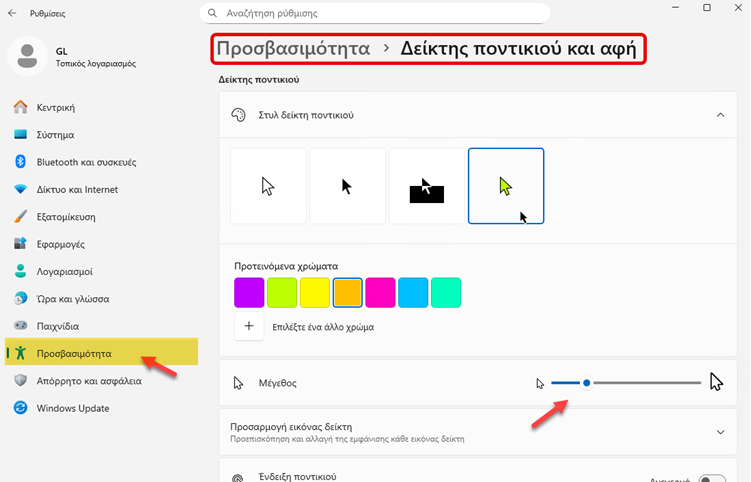Open Σύστημα in the sidebar

click(x=55, y=135)
